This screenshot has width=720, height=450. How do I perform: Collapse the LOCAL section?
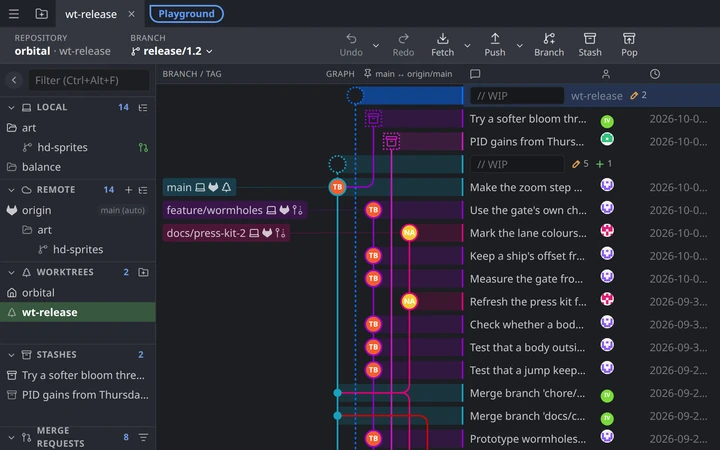tap(11, 107)
